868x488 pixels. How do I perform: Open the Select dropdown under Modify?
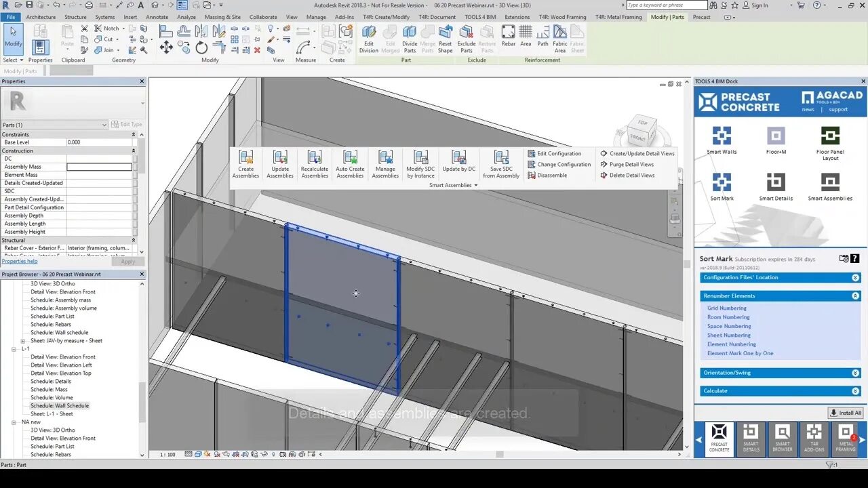click(x=13, y=60)
